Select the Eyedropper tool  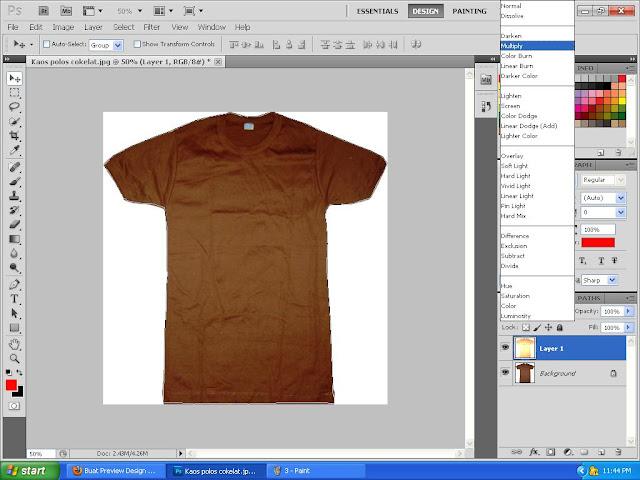(15, 150)
